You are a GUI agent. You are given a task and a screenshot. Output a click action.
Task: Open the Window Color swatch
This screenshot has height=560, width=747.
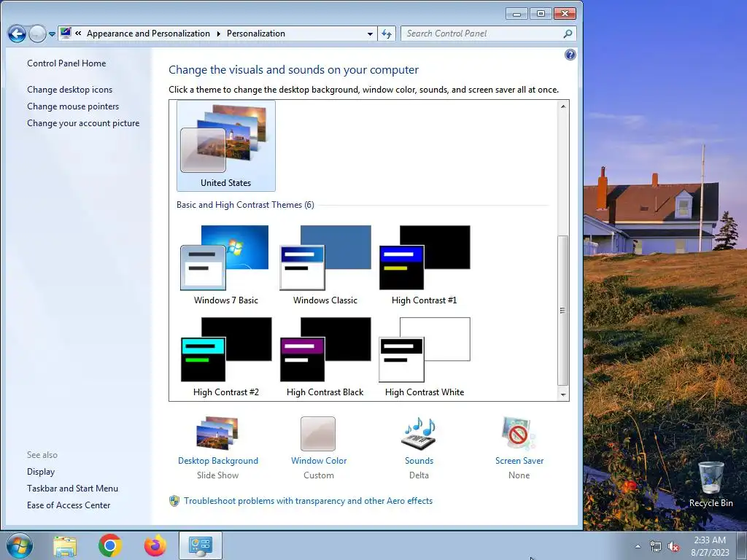[318, 433]
